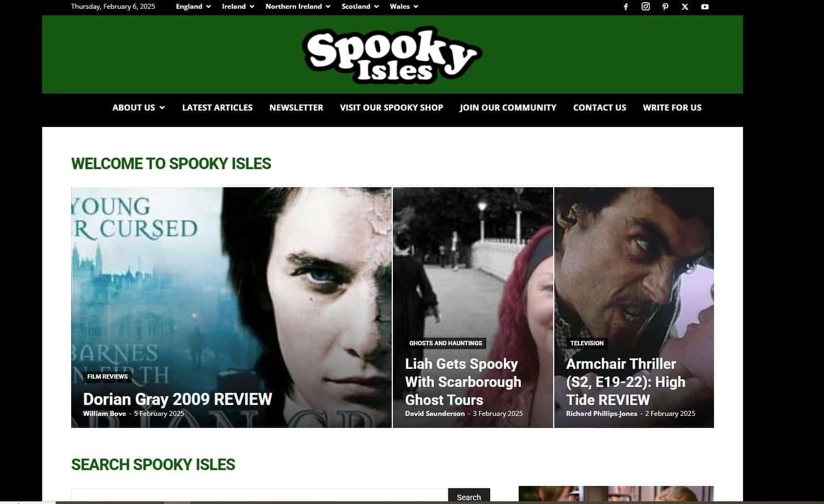The height and width of the screenshot is (504, 824).
Task: Open the Pinterest social icon
Action: tap(665, 7)
